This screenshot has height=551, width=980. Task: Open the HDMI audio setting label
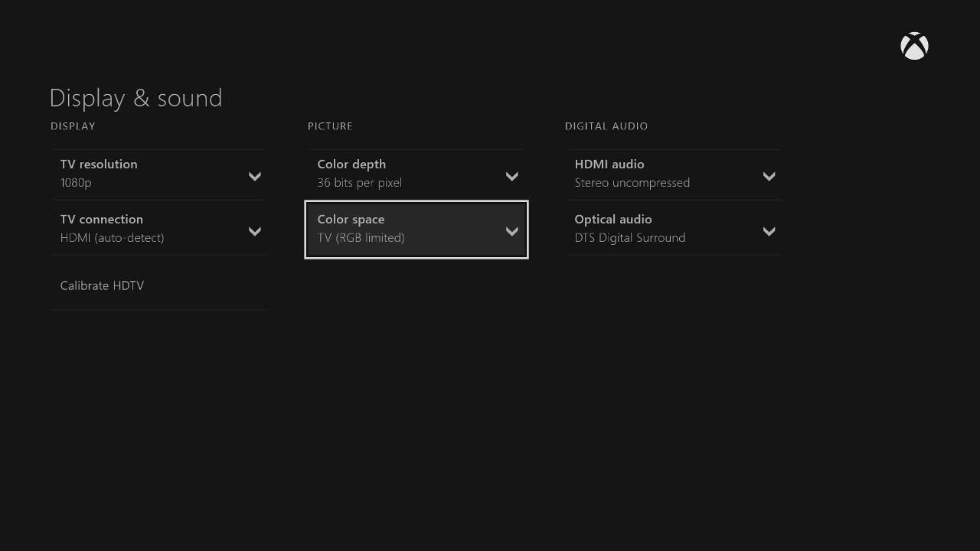coord(609,164)
